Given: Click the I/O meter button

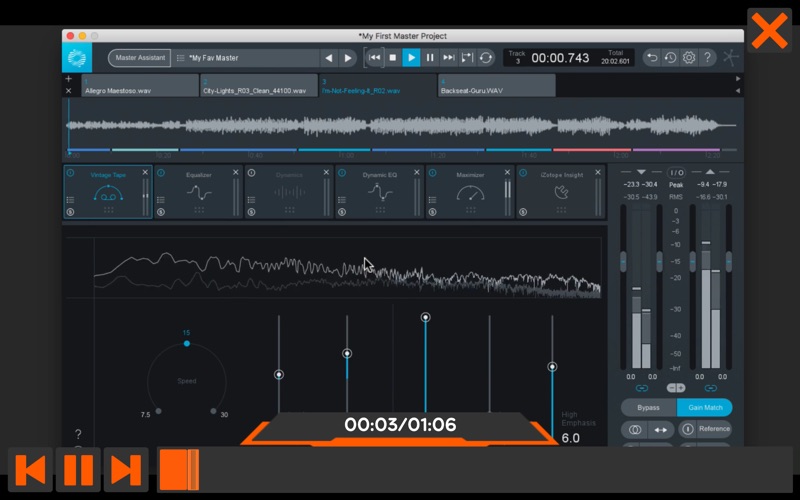Looking at the screenshot, I should tap(677, 172).
